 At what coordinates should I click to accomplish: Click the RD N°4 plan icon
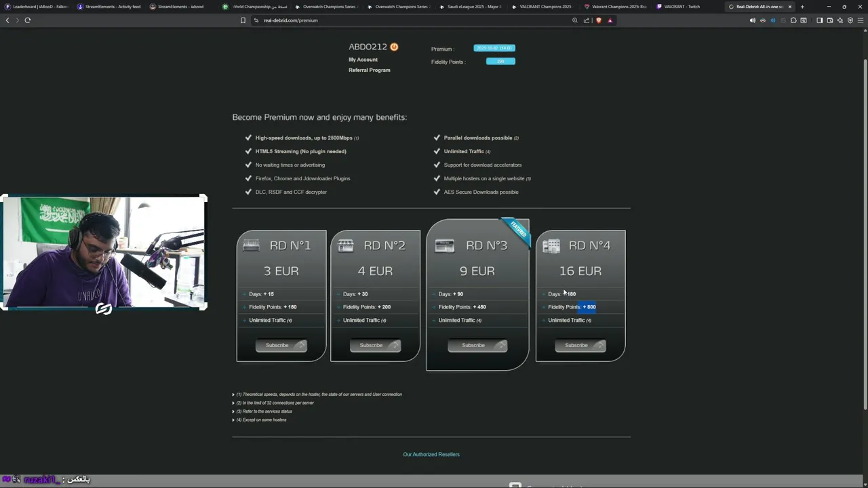coord(551,245)
